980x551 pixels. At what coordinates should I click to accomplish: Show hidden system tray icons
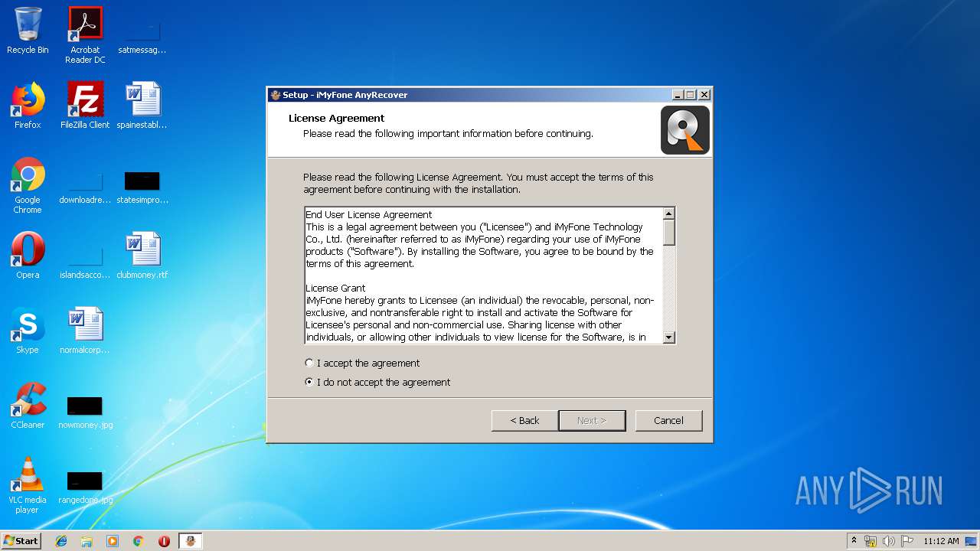click(854, 541)
